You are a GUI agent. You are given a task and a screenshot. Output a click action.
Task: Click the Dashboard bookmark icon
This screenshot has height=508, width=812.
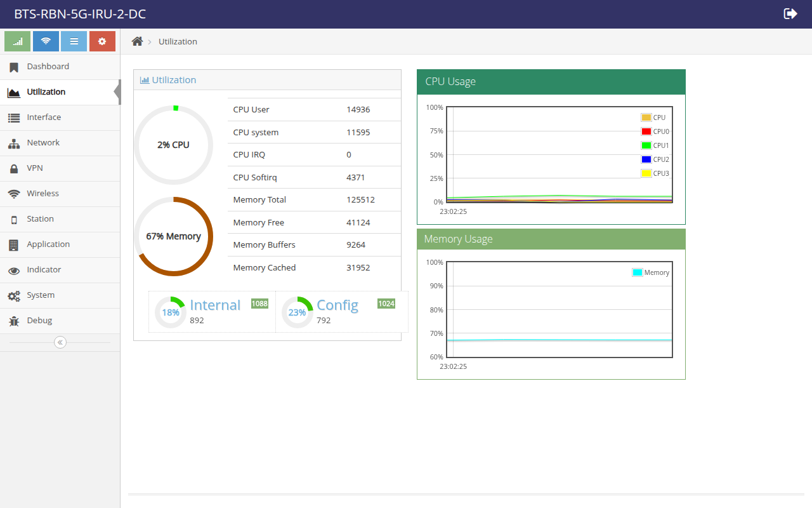(x=14, y=67)
